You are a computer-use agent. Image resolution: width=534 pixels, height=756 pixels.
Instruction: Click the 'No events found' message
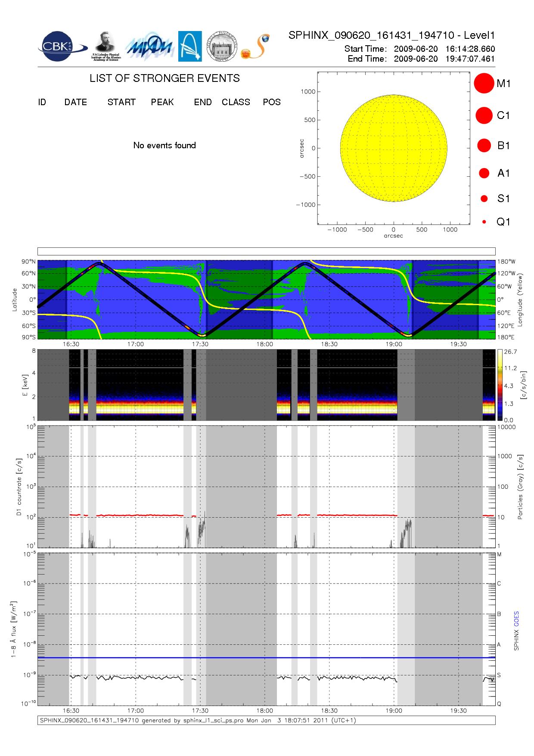tap(165, 145)
